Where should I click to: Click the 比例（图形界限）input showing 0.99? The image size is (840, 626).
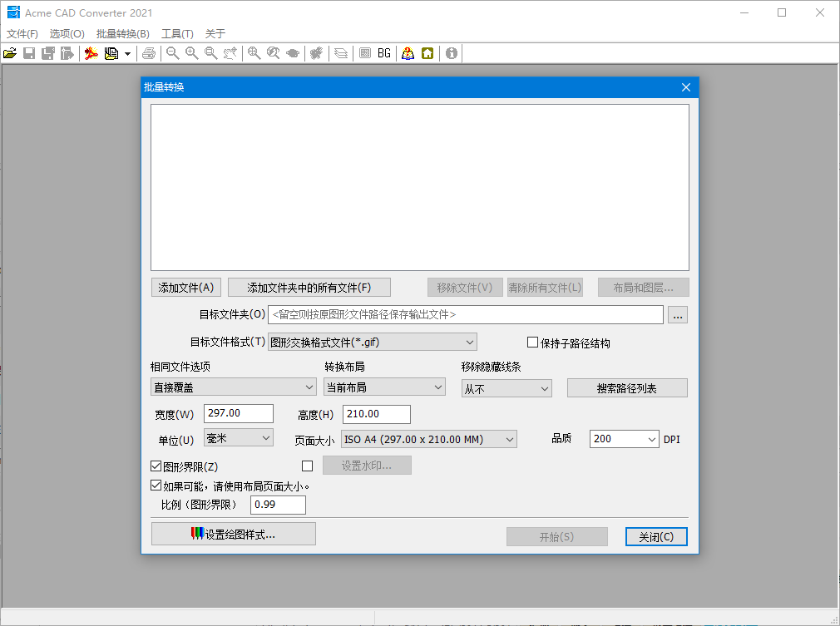coord(278,505)
